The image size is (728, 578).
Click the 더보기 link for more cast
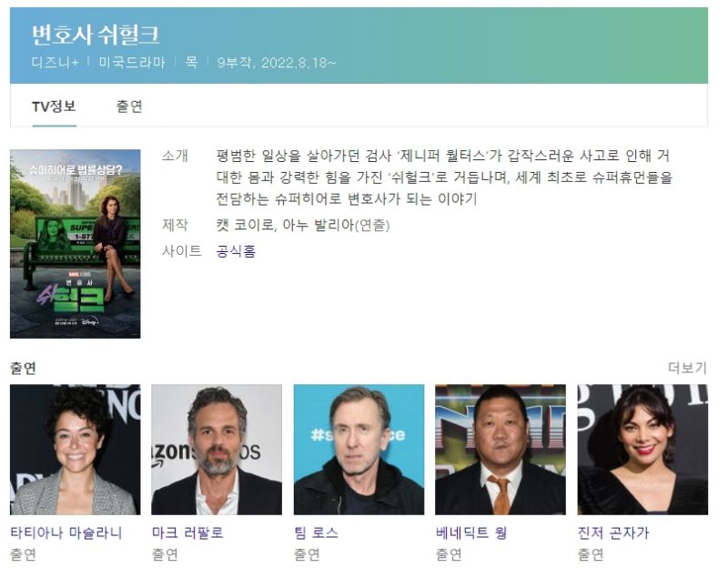[687, 368]
